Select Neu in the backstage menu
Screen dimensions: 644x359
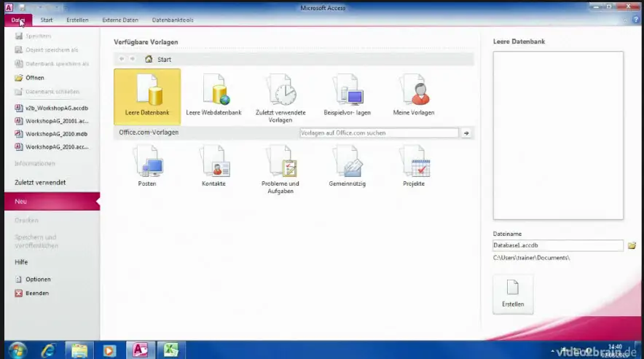click(52, 201)
